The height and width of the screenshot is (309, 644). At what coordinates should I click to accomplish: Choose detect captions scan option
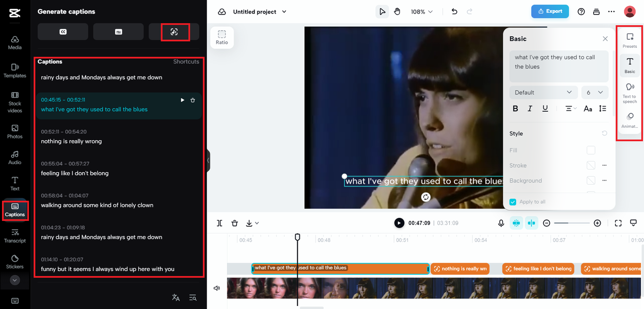(174, 32)
